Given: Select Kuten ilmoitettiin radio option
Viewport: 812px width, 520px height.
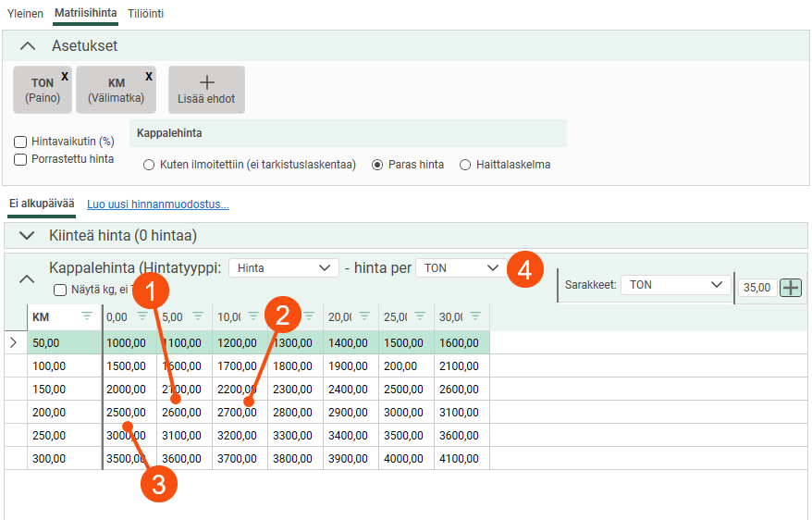Looking at the screenshot, I should pyautogui.click(x=149, y=165).
